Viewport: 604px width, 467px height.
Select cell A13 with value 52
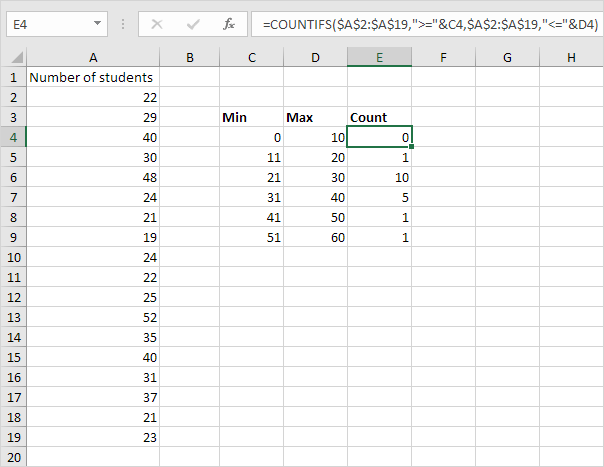(93, 317)
